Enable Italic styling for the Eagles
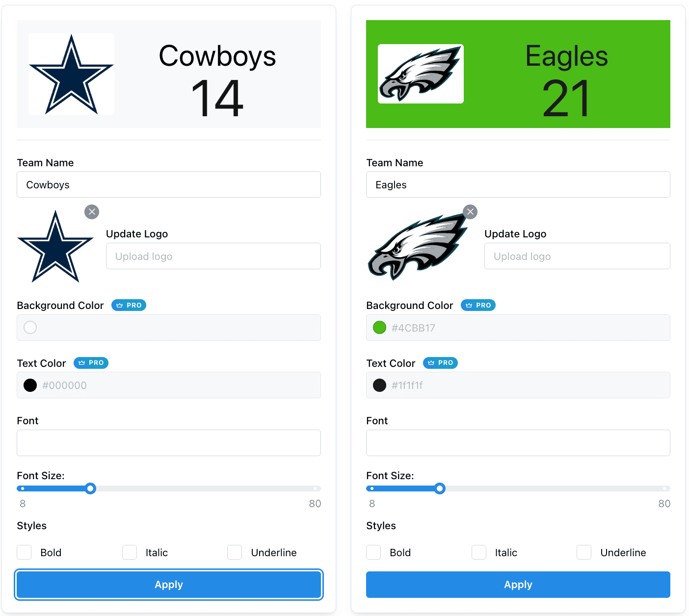This screenshot has height=616, width=689. click(478, 552)
